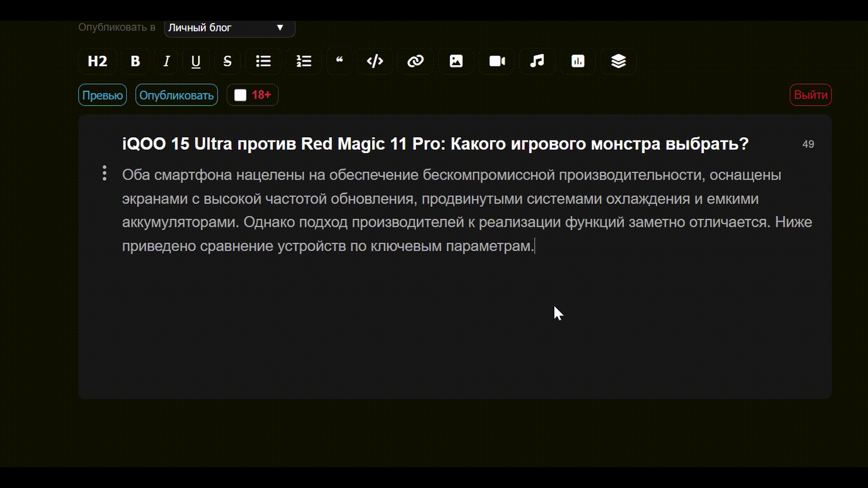Click the Превью button
Screen dimensions: 868x488
(x=103, y=95)
